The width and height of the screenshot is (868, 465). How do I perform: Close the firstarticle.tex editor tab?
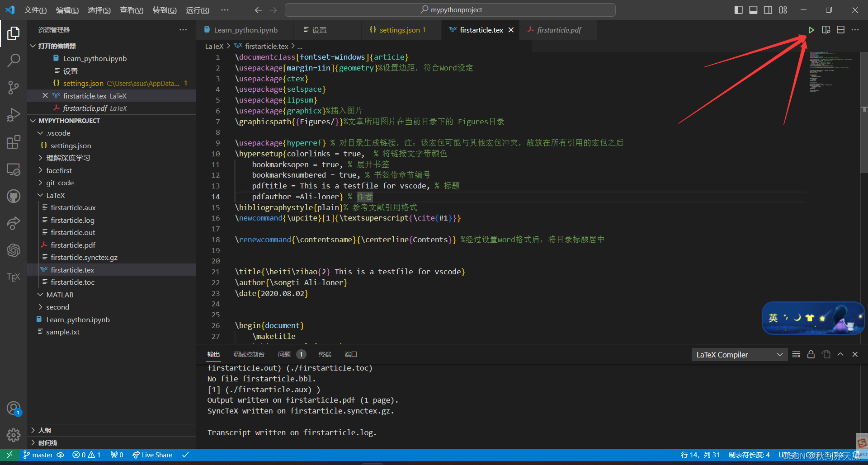(511, 30)
